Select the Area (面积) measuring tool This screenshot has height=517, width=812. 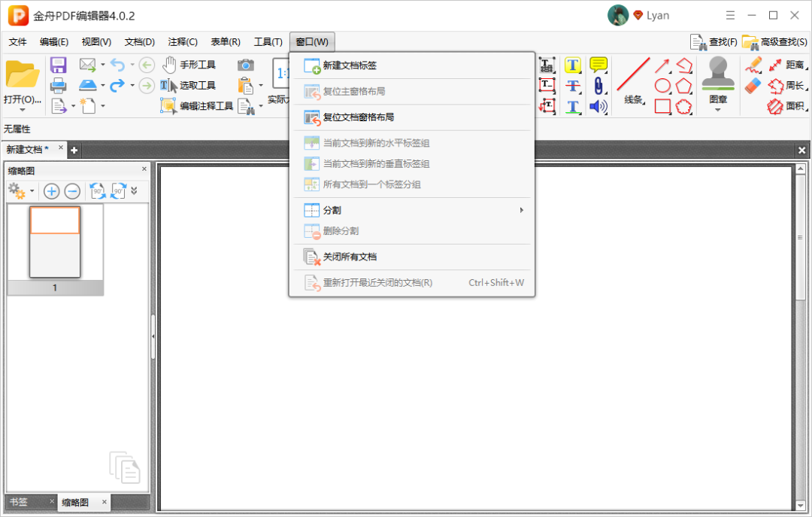click(x=788, y=106)
